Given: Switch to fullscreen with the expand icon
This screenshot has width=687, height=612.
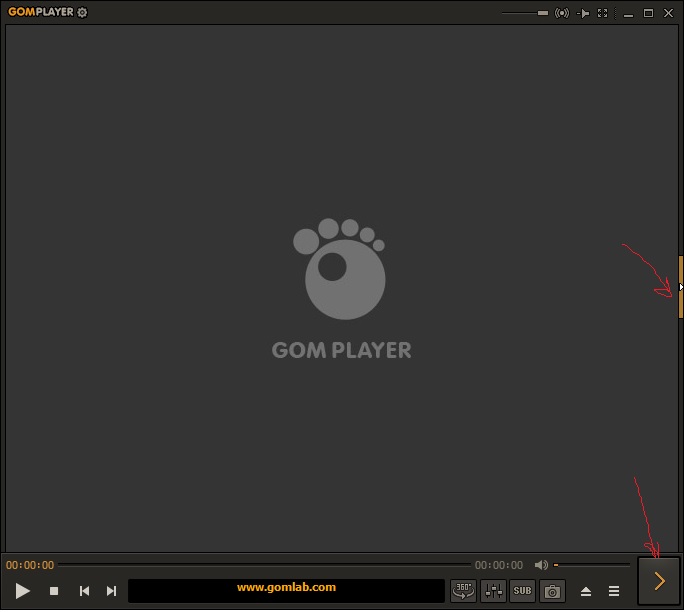Looking at the screenshot, I should click(604, 13).
